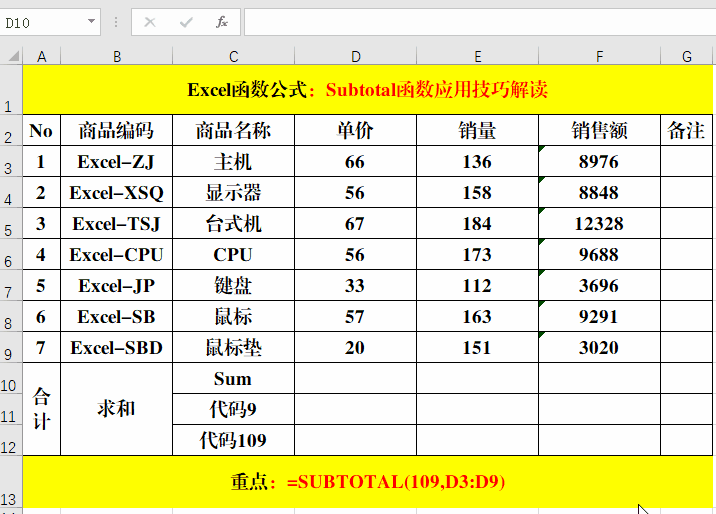Click the product name cell '台式机'
Screen dimensions: 716x514
[x=233, y=224]
